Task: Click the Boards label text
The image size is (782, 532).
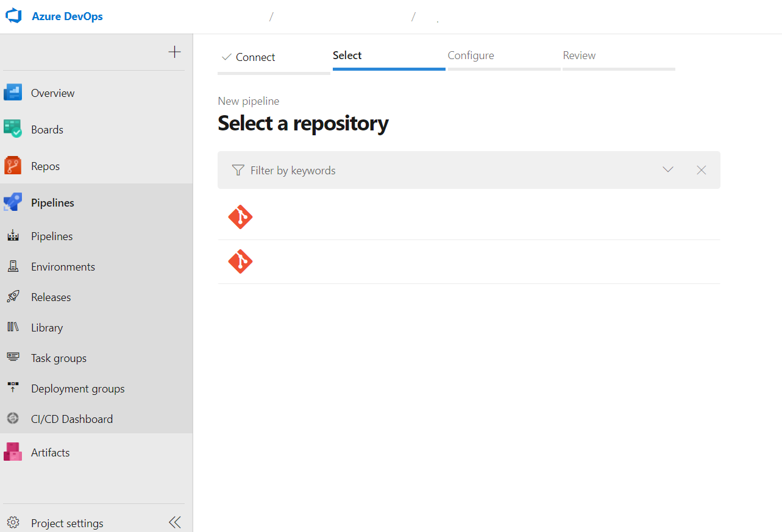Action: click(47, 130)
